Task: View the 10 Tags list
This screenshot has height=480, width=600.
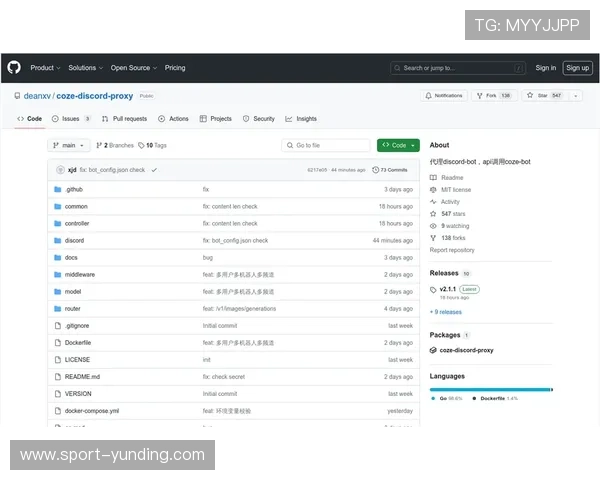Action: (x=152, y=145)
